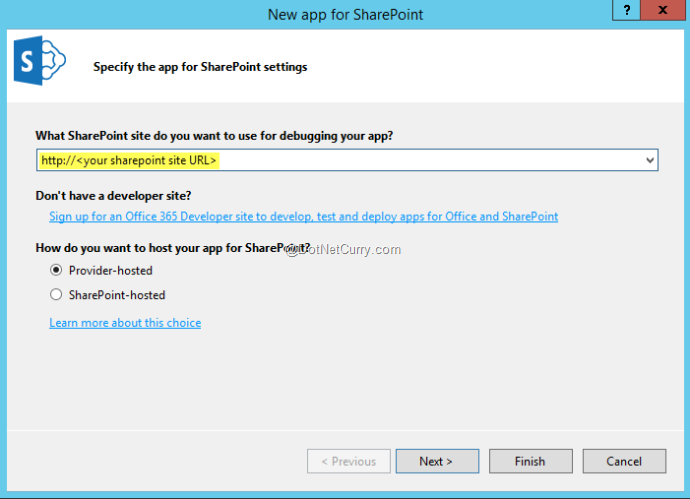This screenshot has width=690, height=499.
Task: Click the SharePoint logo icon
Action: tap(40, 61)
